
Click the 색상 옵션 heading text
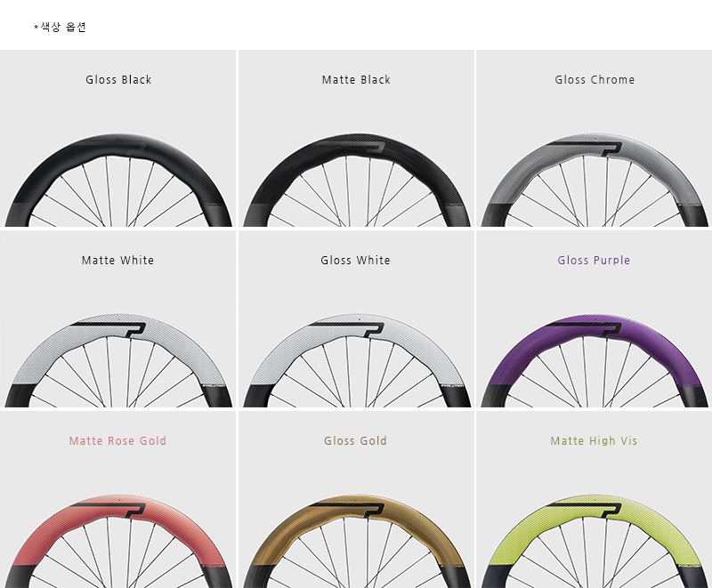(x=61, y=27)
